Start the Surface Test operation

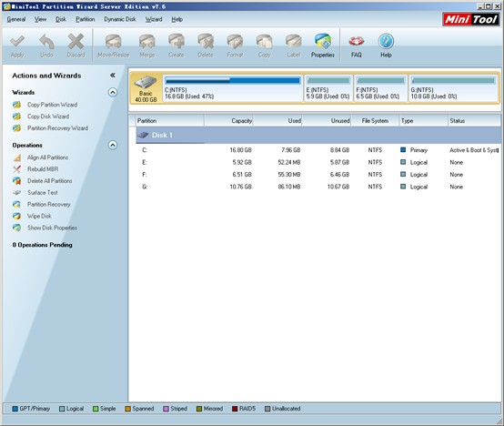pyautogui.click(x=43, y=193)
